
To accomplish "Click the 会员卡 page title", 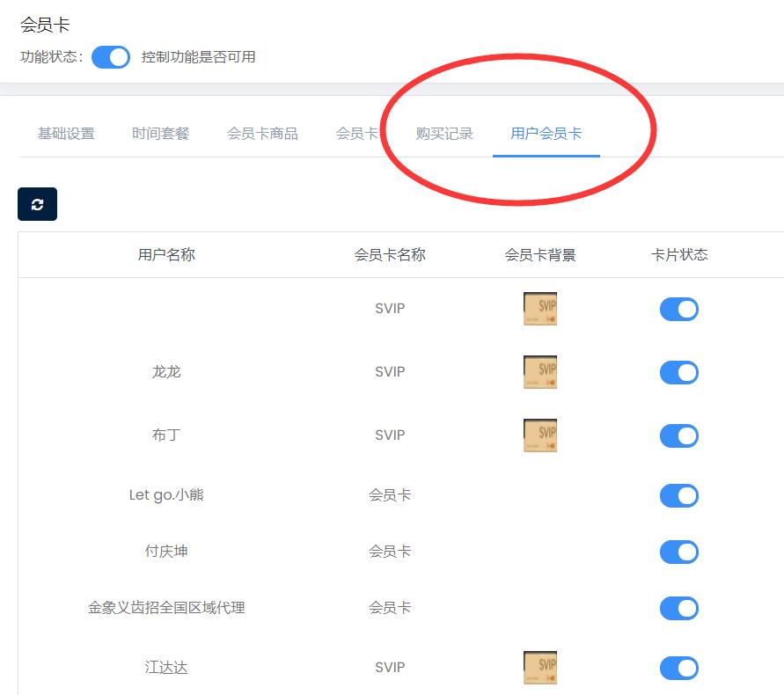I will [x=45, y=25].
